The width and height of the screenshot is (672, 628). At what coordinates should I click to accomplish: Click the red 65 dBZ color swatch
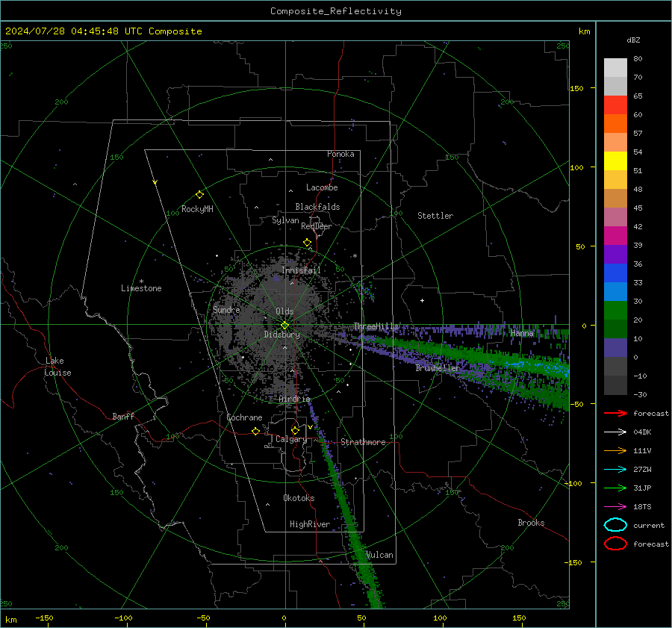[615, 105]
